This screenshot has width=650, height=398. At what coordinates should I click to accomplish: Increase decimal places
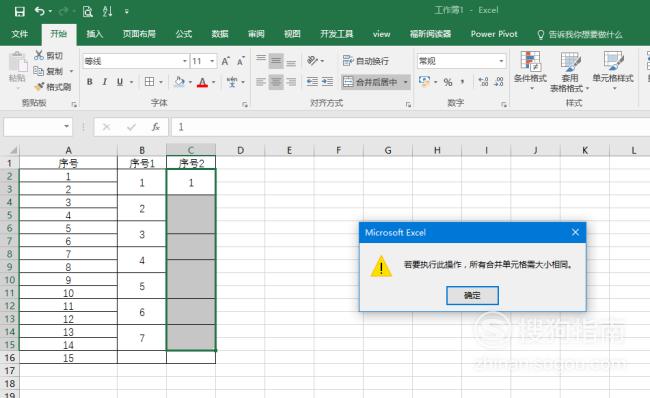click(x=483, y=82)
